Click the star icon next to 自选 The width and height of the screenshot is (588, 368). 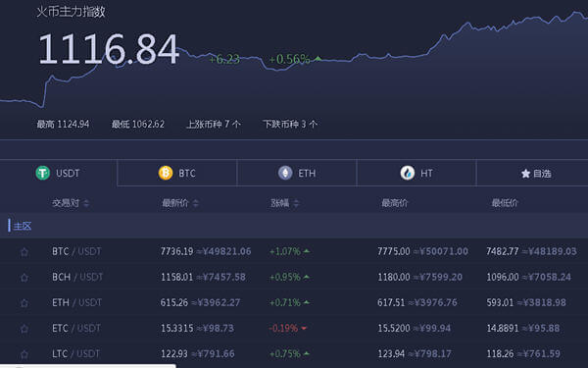click(525, 174)
